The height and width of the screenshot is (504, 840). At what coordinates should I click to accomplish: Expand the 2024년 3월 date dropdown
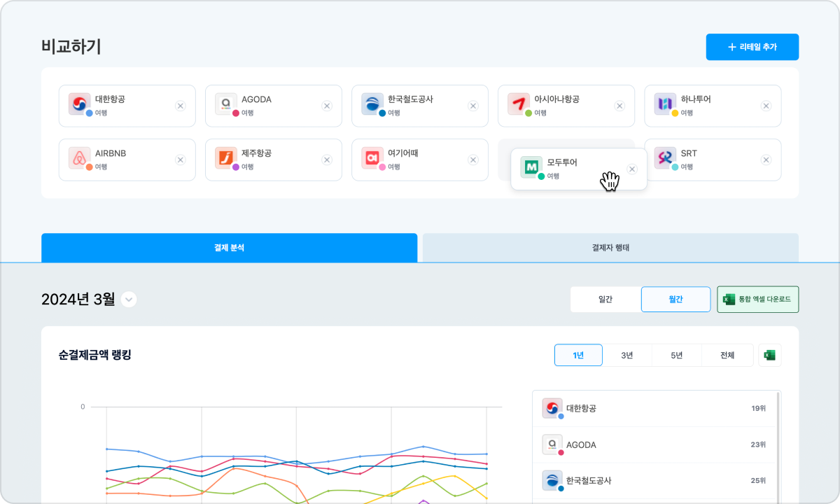pyautogui.click(x=129, y=300)
